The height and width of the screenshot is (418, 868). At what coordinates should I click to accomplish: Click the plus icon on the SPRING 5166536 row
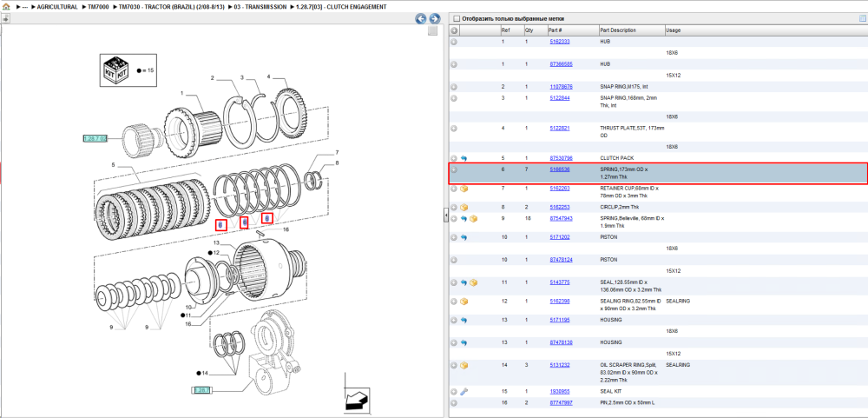[454, 169]
